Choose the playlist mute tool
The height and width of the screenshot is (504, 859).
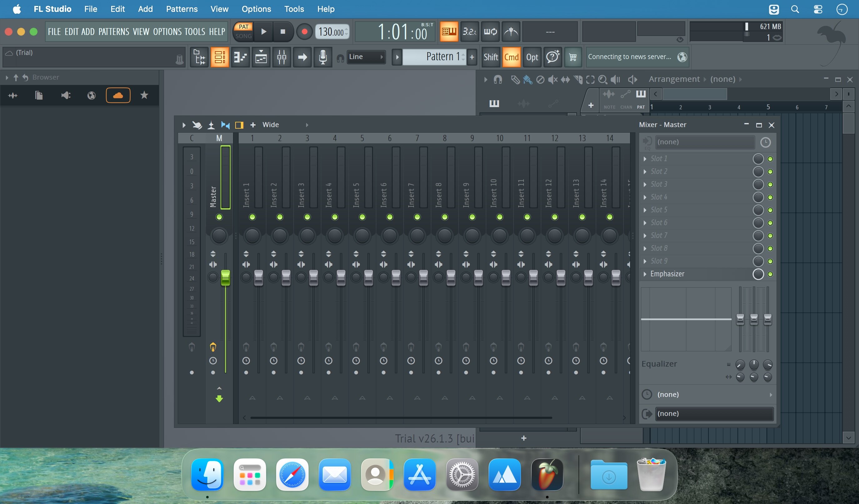[x=553, y=79]
